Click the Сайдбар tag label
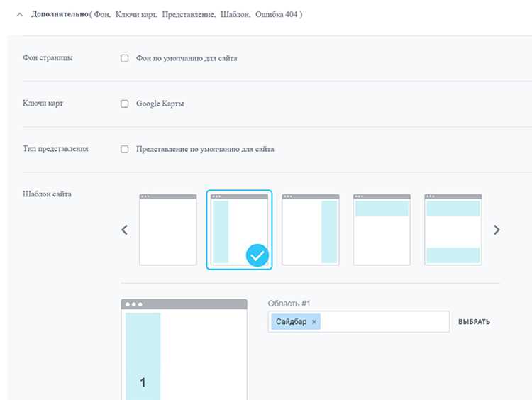 click(291, 321)
